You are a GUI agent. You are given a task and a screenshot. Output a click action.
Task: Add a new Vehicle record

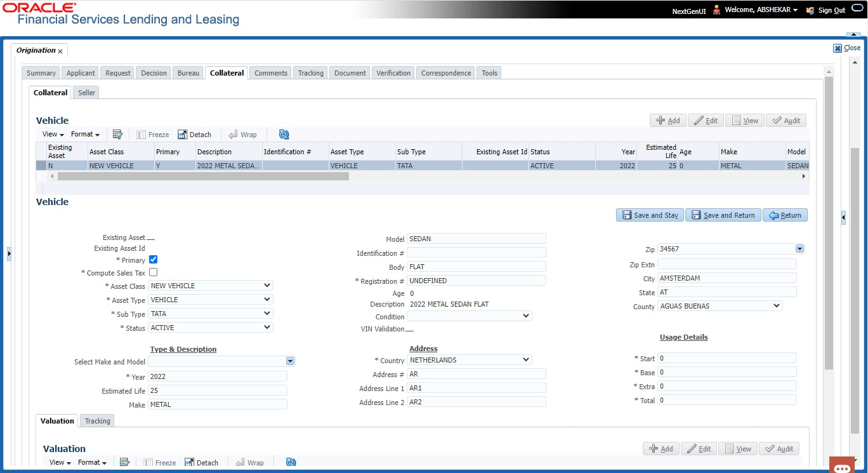coord(667,121)
